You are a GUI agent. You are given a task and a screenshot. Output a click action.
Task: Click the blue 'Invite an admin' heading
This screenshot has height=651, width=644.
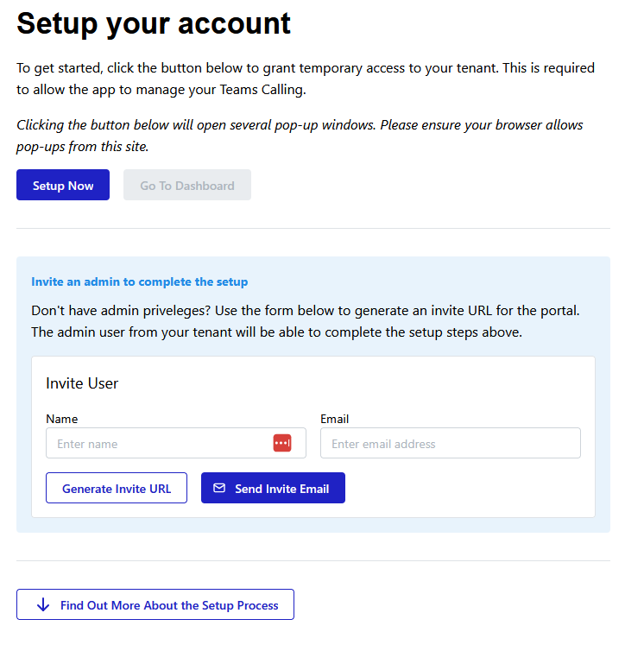[x=139, y=281]
